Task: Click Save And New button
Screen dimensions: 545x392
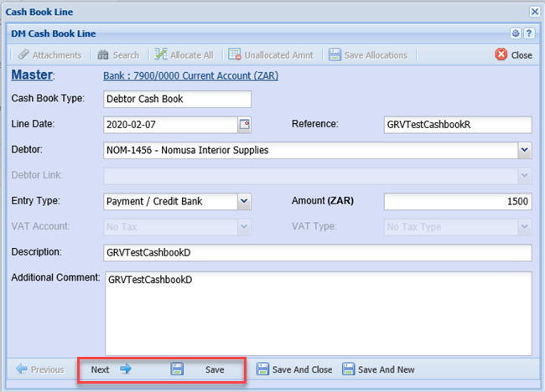Action: click(377, 369)
